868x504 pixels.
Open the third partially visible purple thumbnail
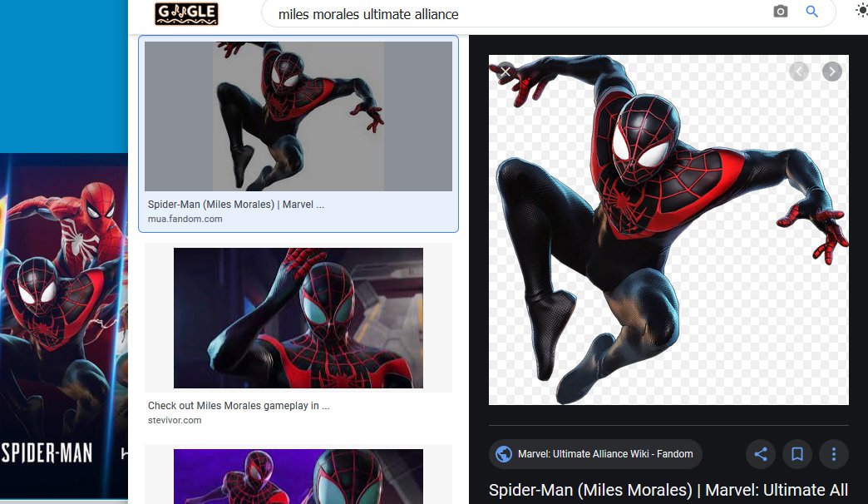pyautogui.click(x=298, y=477)
